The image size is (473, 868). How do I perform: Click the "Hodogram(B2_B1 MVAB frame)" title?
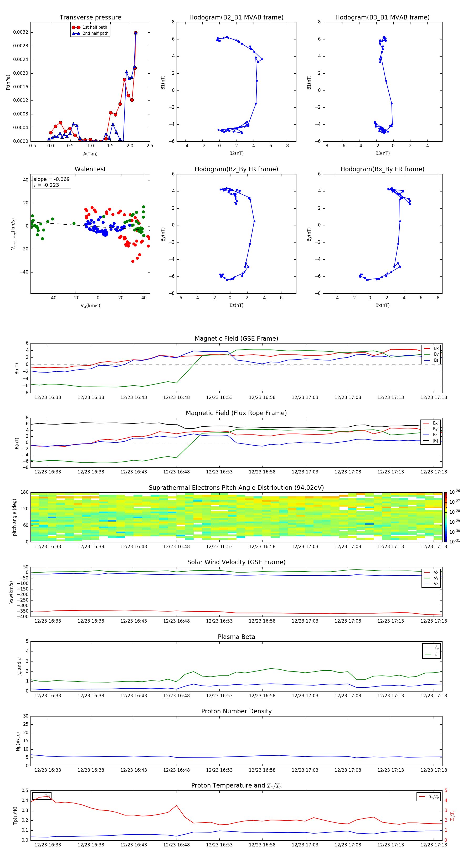pyautogui.click(x=236, y=18)
